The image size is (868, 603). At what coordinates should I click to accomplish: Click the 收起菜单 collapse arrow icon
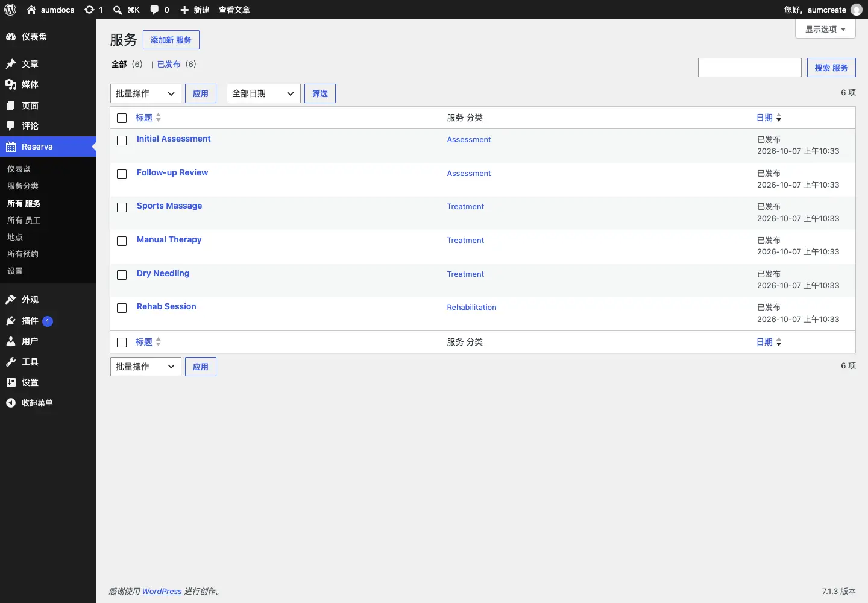click(x=11, y=403)
